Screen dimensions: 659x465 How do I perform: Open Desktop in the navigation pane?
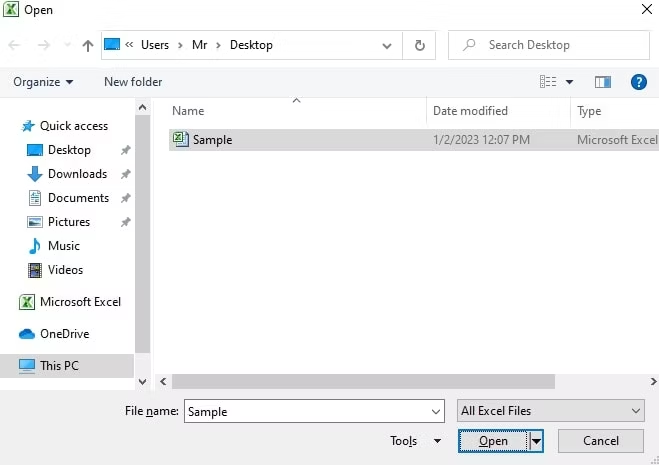[x=69, y=150]
